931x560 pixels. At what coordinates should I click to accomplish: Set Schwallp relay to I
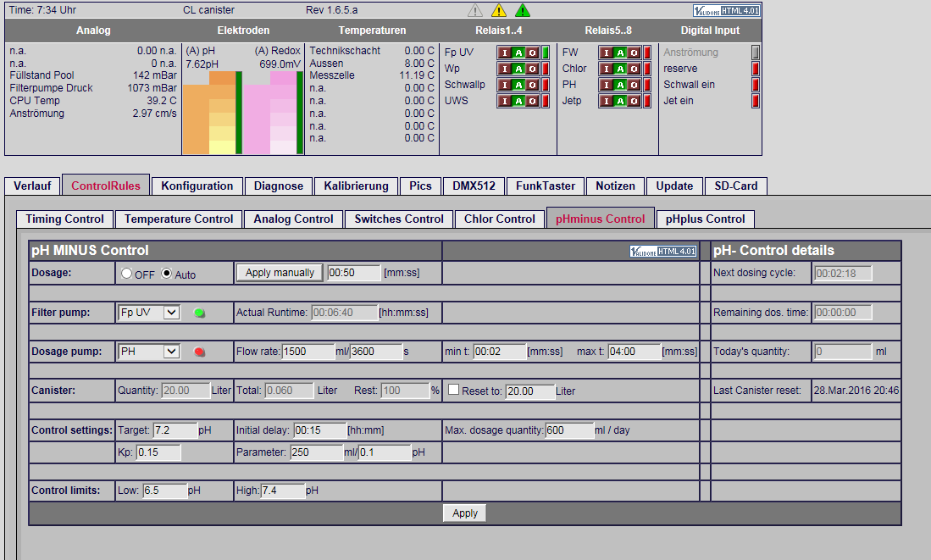(505, 85)
